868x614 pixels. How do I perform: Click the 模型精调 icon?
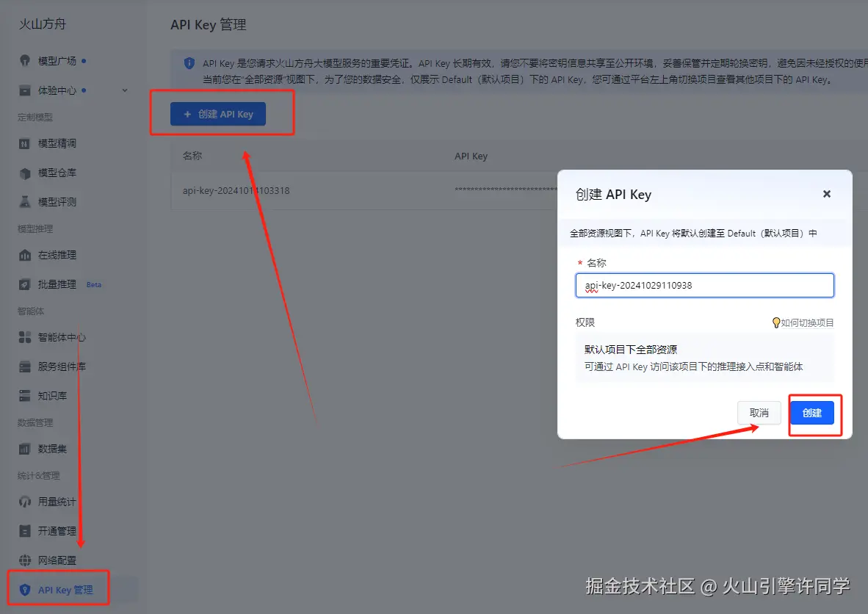pos(24,144)
